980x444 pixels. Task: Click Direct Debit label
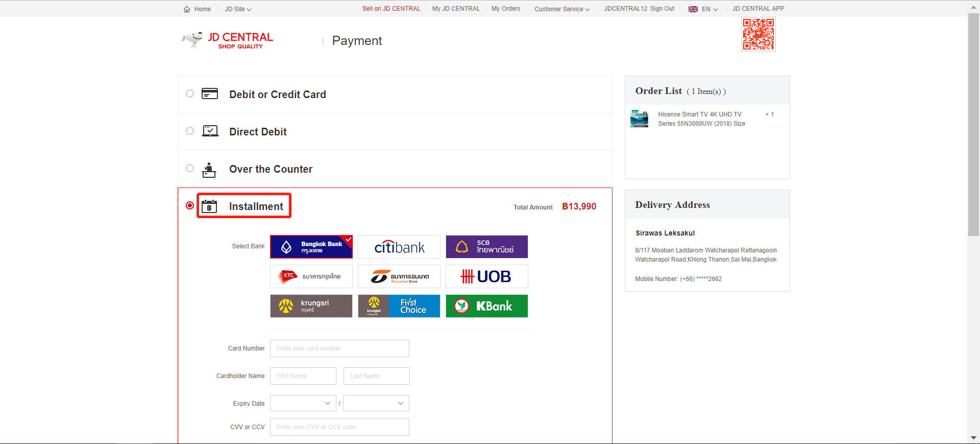pyautogui.click(x=258, y=132)
